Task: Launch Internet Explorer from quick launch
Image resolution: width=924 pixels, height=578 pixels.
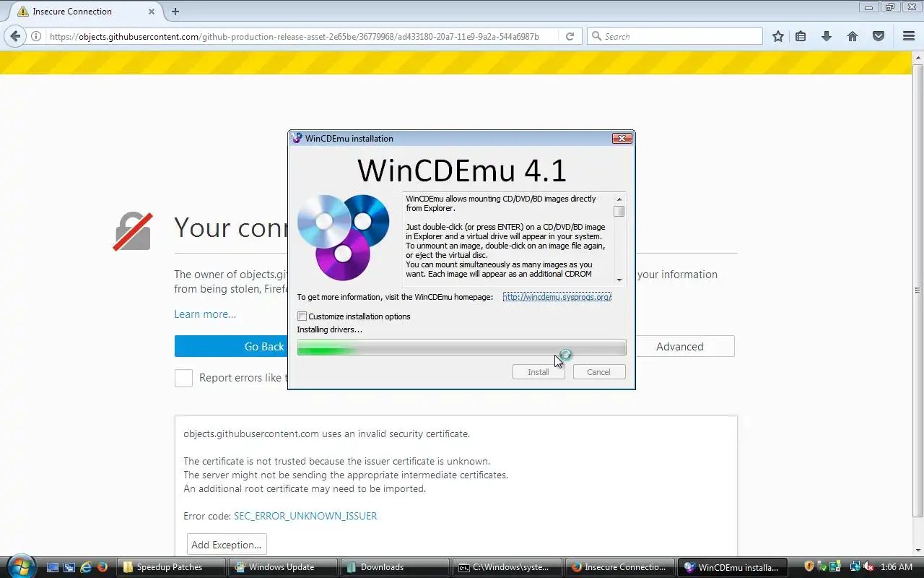Action: tap(86, 567)
